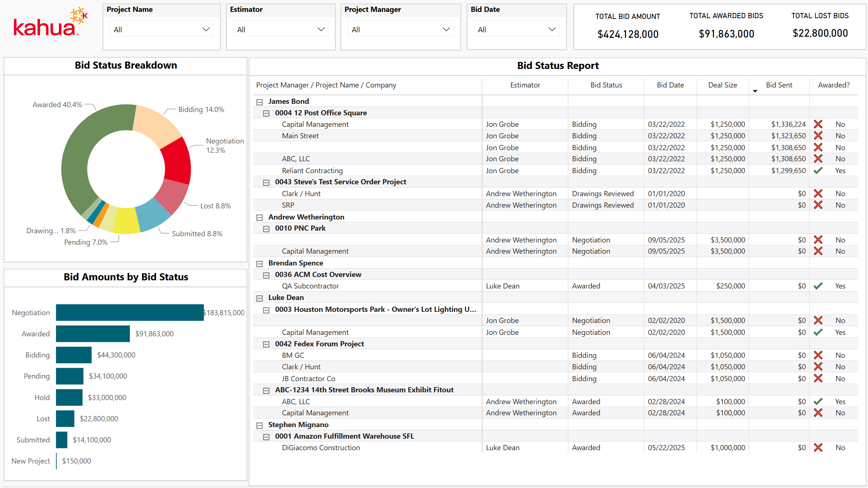Collapse 0042 Fedex Forum Project rows
This screenshot has width=868, height=488.
pos(266,344)
